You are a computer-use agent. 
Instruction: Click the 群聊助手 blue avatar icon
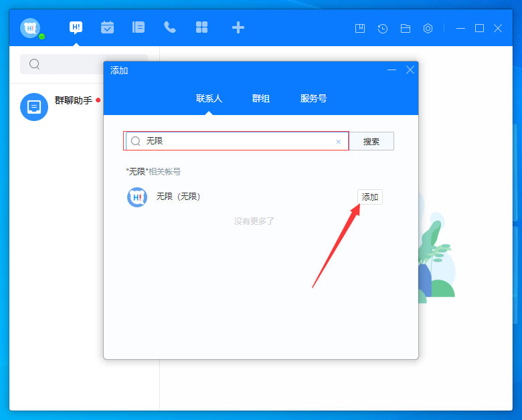(x=34, y=107)
